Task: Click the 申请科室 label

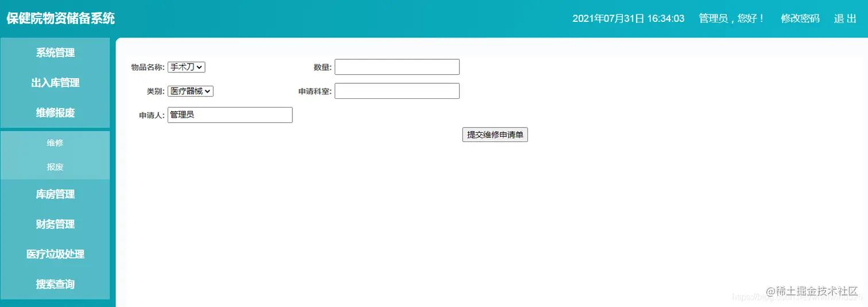Action: [x=315, y=91]
